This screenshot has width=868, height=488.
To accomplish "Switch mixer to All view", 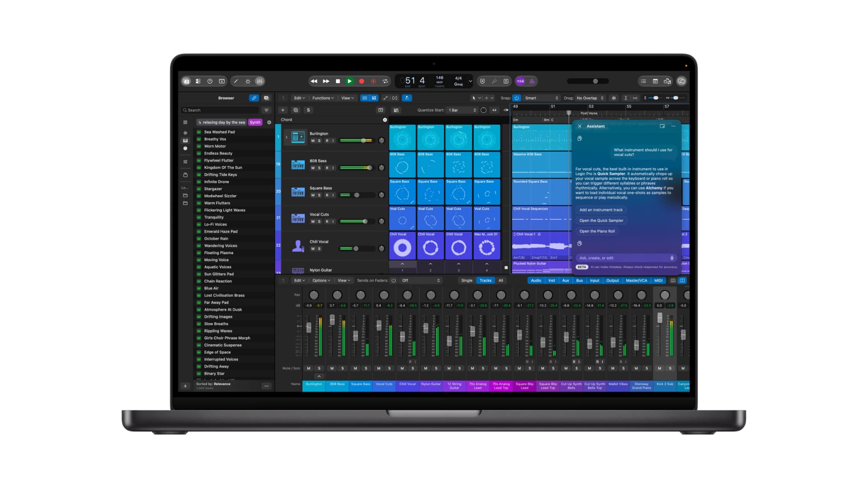I will 501,281.
